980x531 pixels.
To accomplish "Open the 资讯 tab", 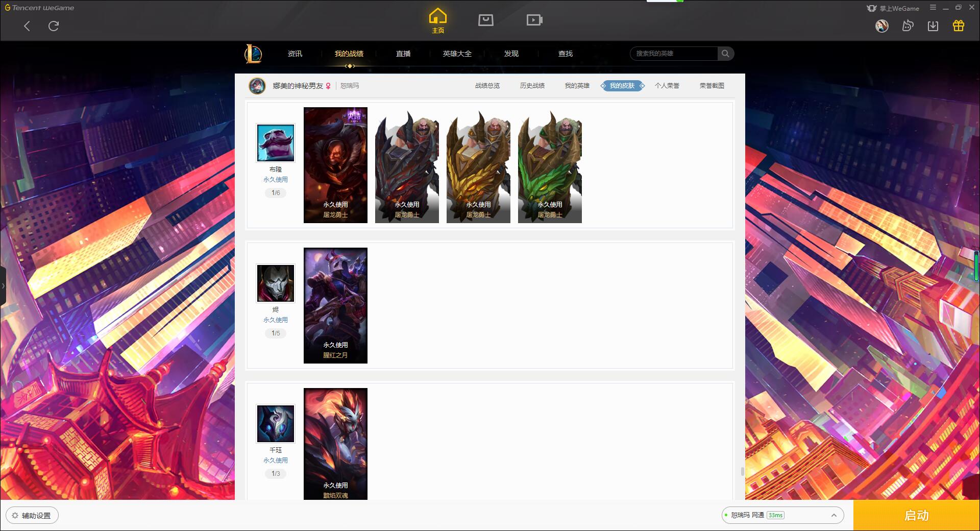I will tap(295, 54).
